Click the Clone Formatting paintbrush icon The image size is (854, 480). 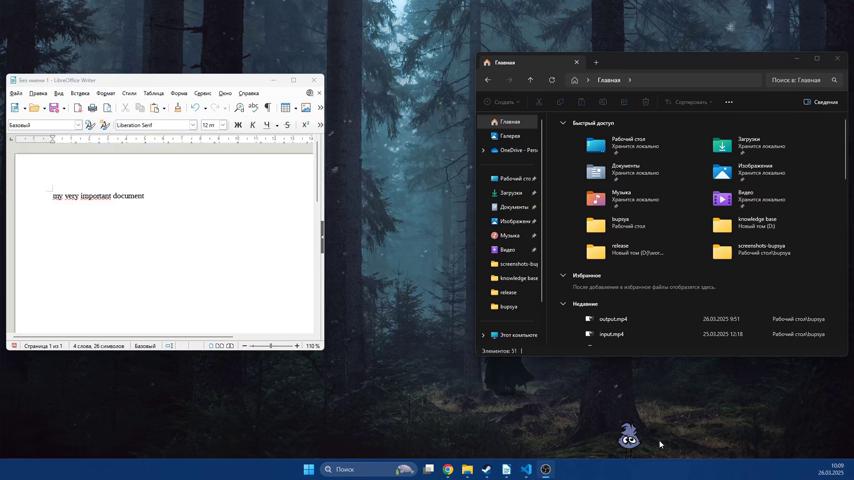click(x=177, y=108)
